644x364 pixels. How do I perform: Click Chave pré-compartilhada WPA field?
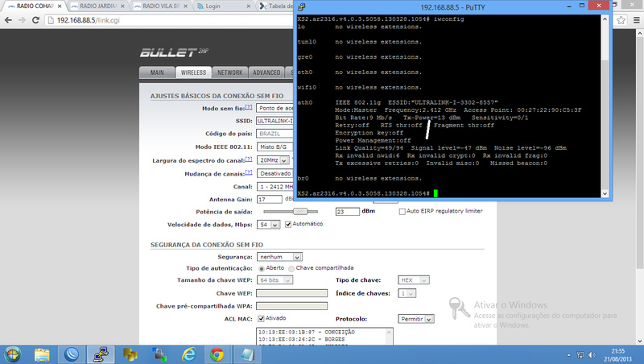291,306
